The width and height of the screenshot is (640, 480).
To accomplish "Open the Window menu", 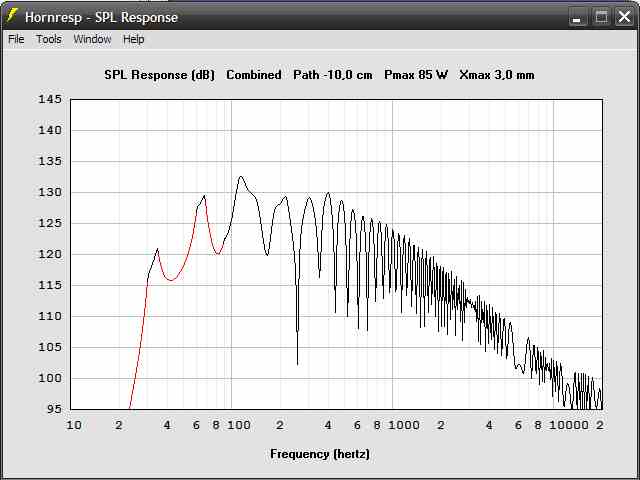I will click(x=92, y=39).
